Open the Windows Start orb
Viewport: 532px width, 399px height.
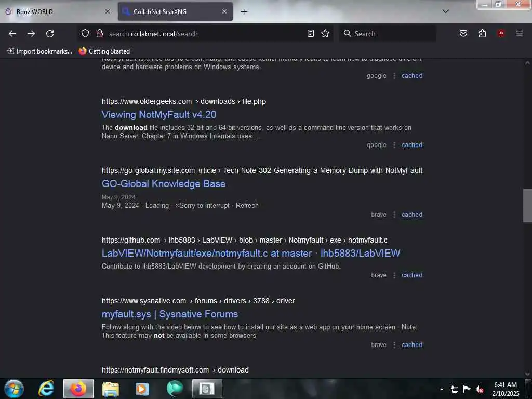click(x=14, y=389)
